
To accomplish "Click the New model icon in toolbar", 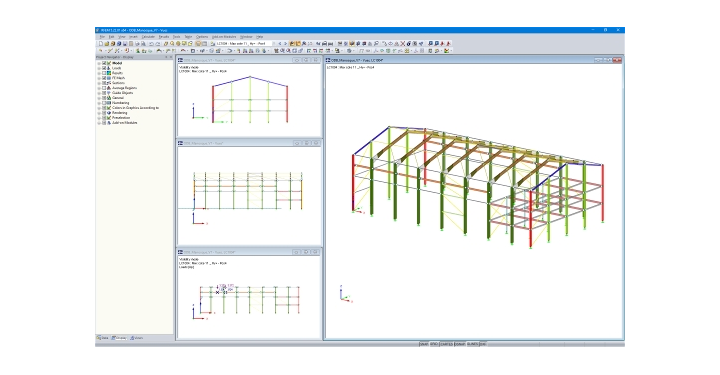I will pyautogui.click(x=101, y=44).
